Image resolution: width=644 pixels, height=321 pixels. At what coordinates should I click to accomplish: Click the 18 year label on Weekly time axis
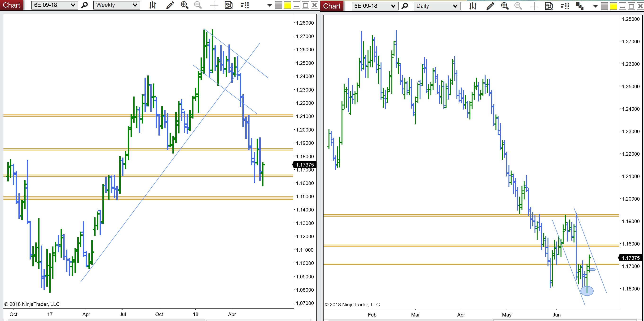196,314
